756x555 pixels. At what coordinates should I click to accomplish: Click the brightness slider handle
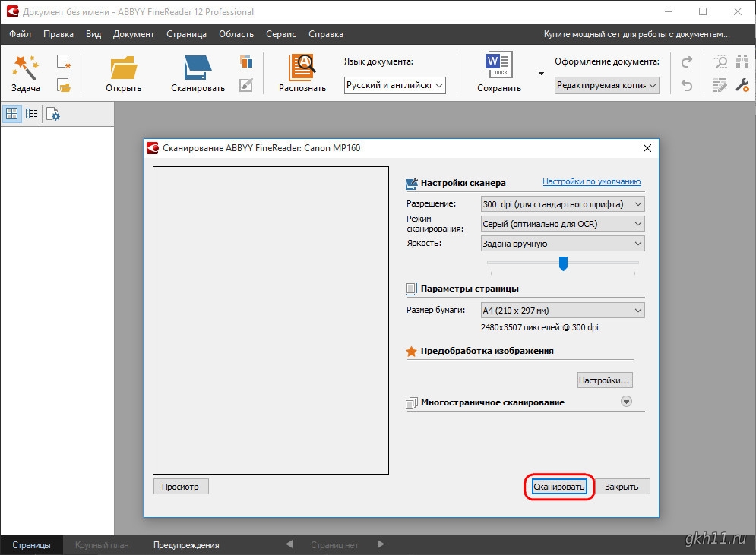click(563, 263)
